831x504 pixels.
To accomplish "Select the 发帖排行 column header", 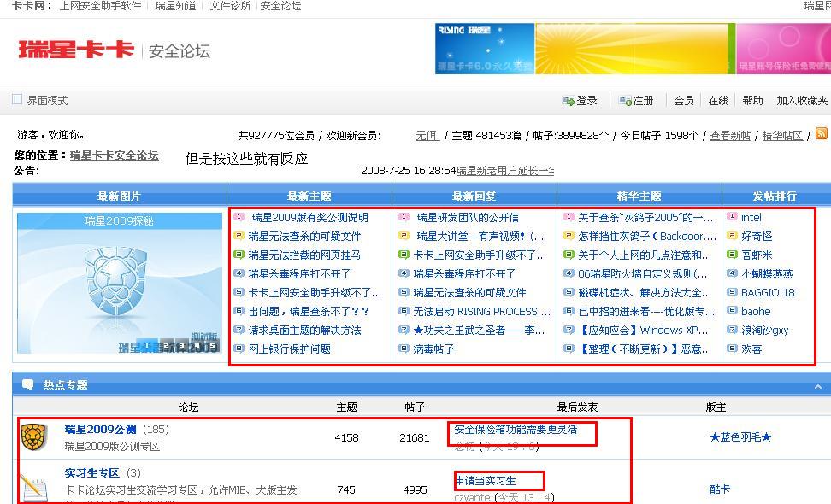I will (x=775, y=196).
